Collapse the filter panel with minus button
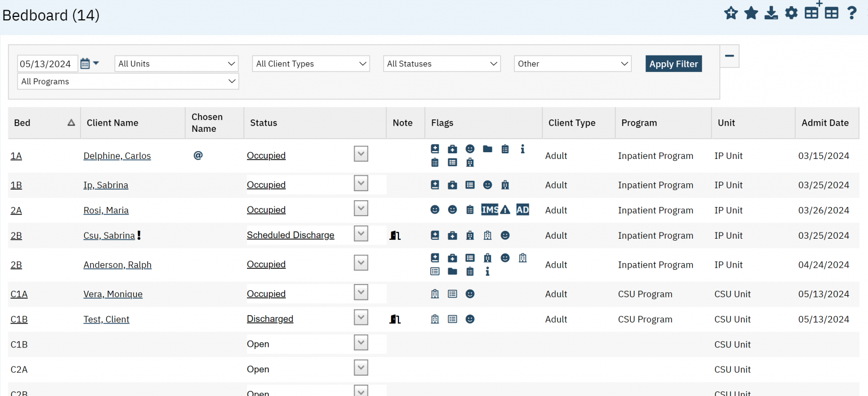The image size is (868, 396). (x=730, y=56)
